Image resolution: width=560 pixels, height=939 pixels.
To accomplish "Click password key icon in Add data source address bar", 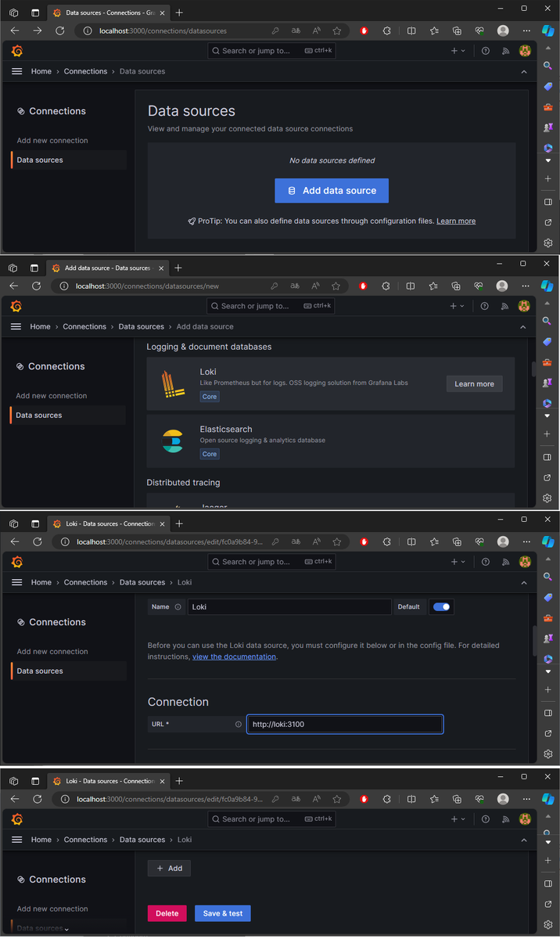I will tap(275, 286).
